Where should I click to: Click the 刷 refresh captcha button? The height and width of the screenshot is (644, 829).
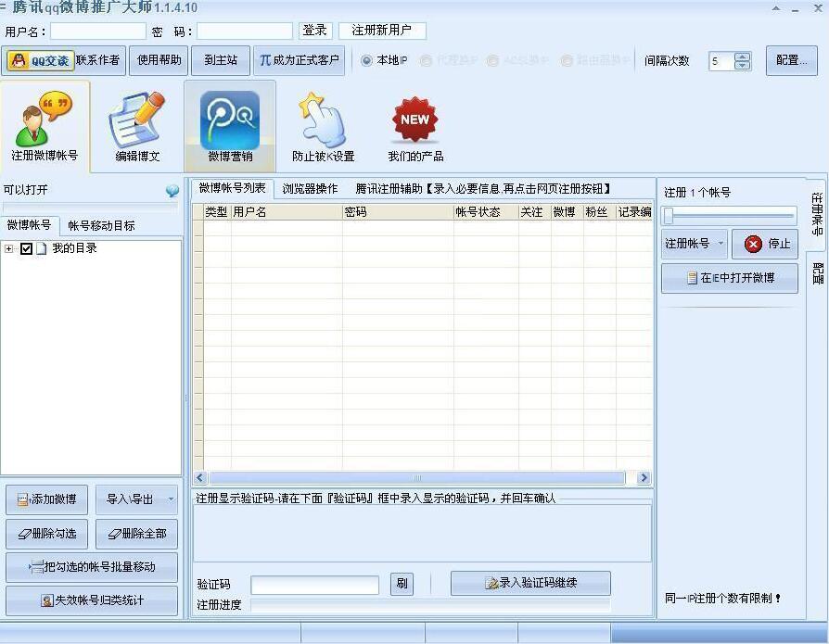pos(402,583)
